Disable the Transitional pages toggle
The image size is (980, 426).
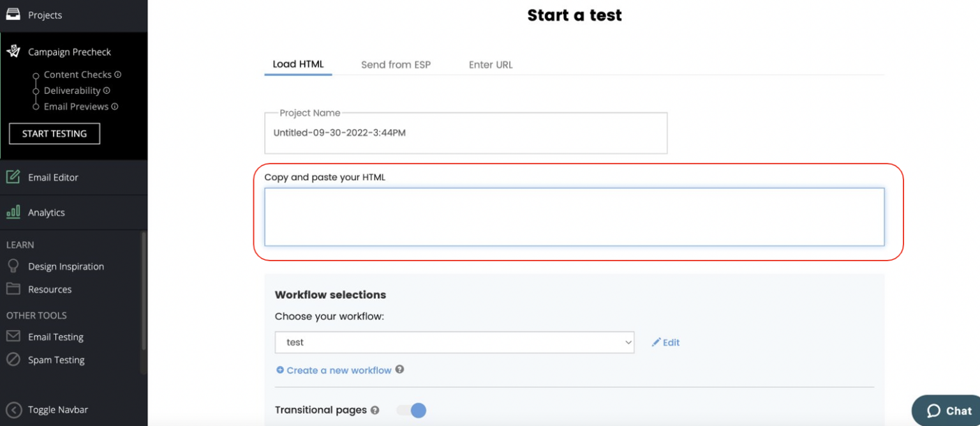(412, 410)
